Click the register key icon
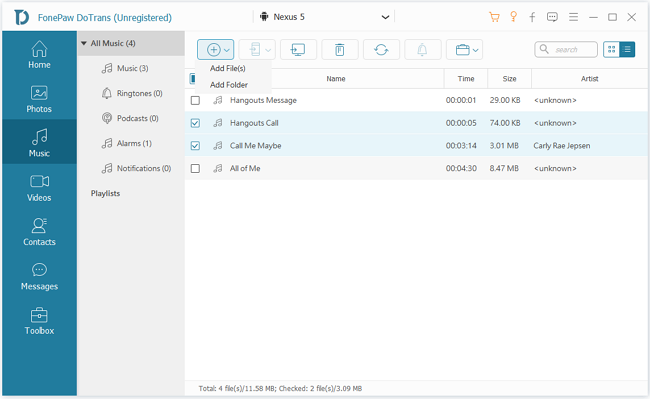The image size is (650, 399). (514, 17)
